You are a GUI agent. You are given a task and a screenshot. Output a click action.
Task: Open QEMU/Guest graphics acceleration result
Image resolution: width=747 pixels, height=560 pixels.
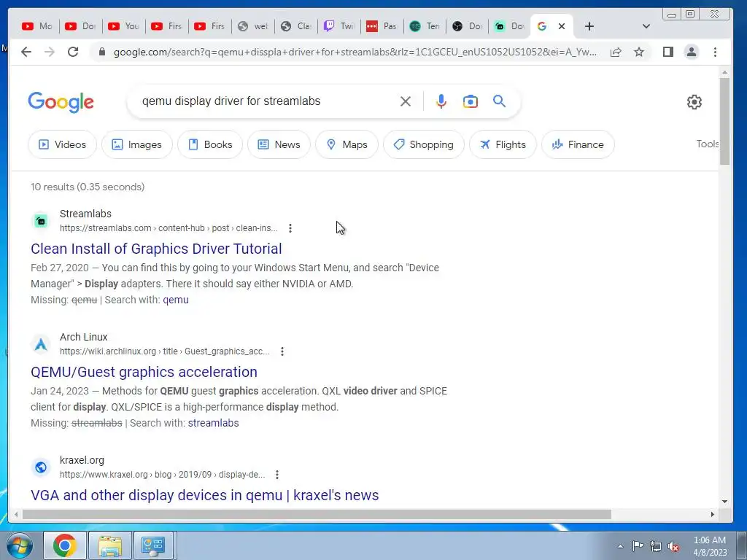point(144,372)
